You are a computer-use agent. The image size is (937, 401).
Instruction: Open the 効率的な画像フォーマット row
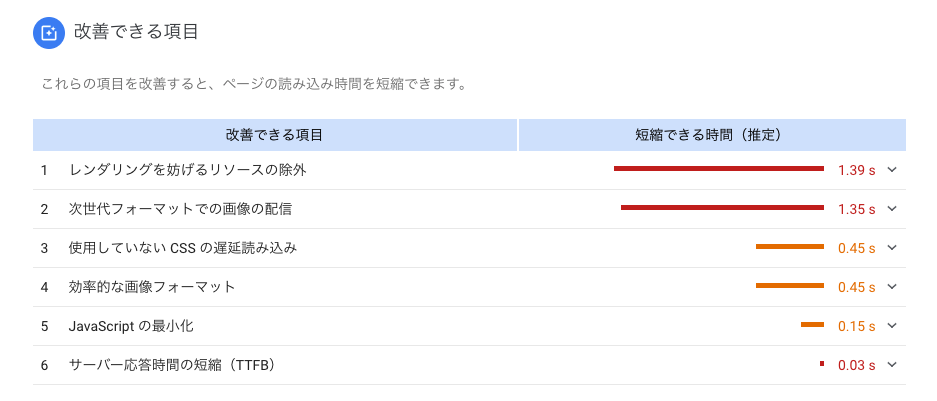pos(469,287)
